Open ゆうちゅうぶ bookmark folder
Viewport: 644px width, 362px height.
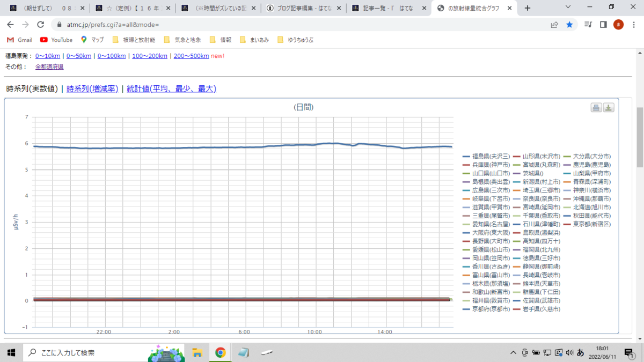click(x=295, y=40)
